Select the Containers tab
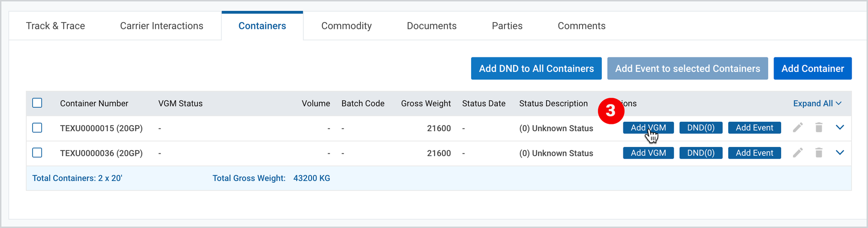Screen dimensions: 868x228 pos(262,26)
